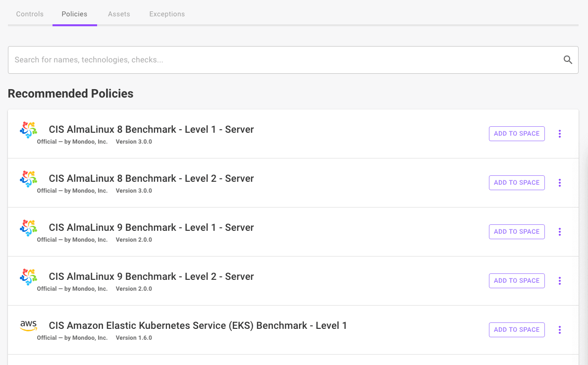Add AlmaLinux 9 Level 1 policy to space

pos(517,232)
